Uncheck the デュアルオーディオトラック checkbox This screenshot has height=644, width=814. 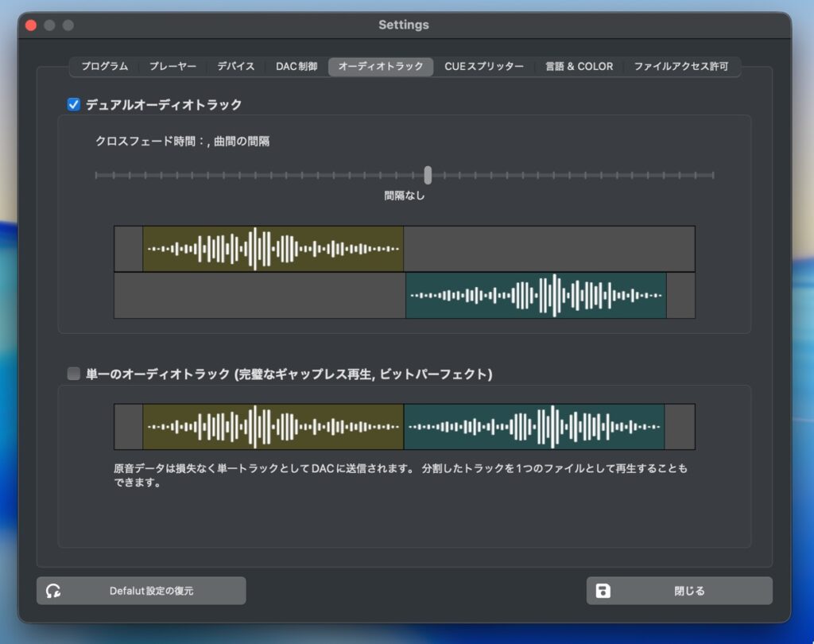coord(74,104)
